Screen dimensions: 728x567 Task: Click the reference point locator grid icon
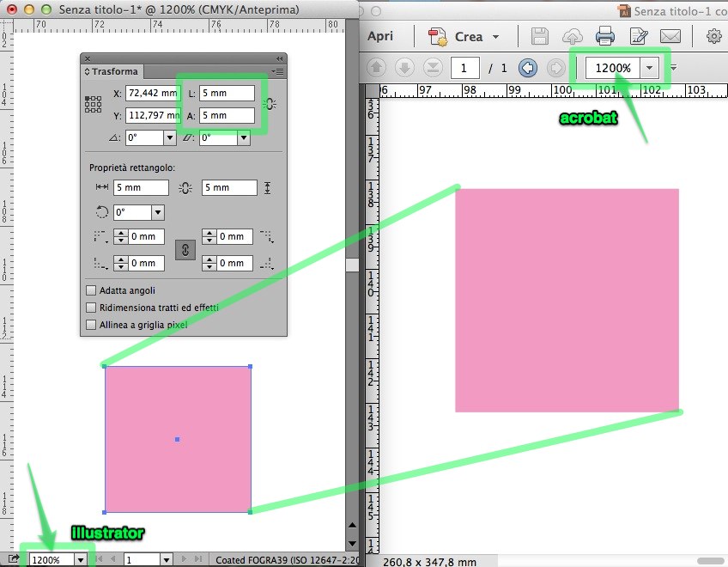click(x=93, y=104)
